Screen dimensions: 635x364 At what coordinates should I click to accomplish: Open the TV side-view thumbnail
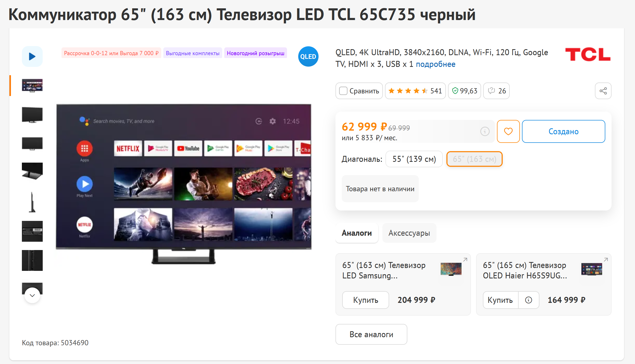click(x=32, y=202)
